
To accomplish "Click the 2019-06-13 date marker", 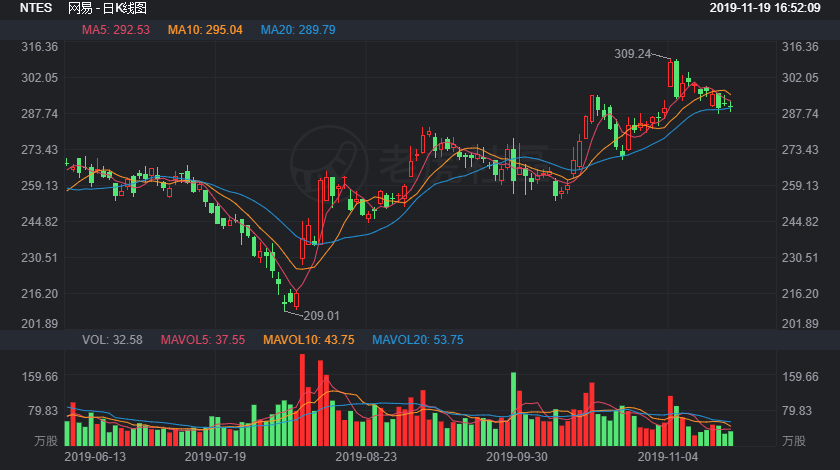I will coord(96,456).
